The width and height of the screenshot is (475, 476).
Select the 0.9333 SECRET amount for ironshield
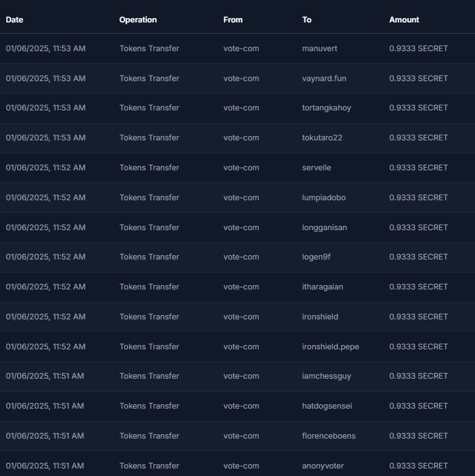[x=418, y=317]
